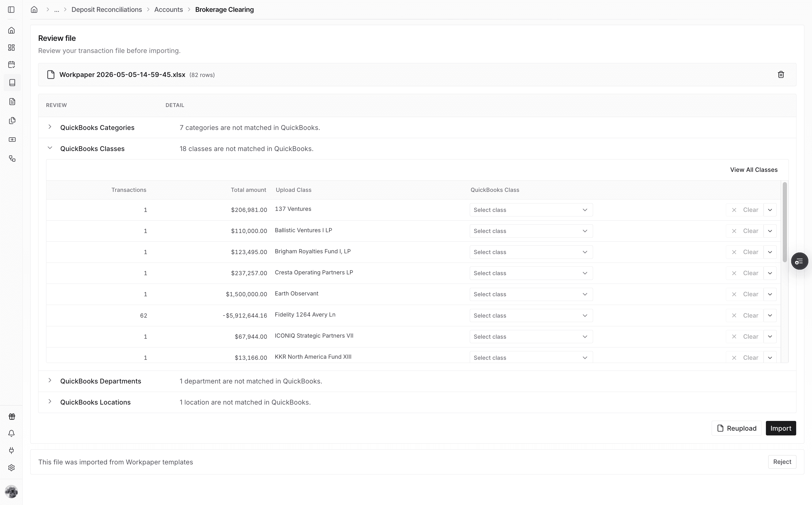Click the Cresta Operating Partners LP cell
The height and width of the screenshot is (505, 812).
pos(314,272)
